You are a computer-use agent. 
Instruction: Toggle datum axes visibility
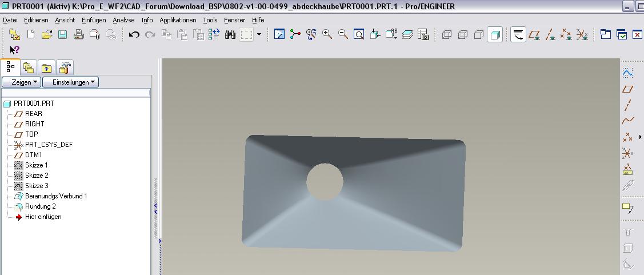coord(550,35)
